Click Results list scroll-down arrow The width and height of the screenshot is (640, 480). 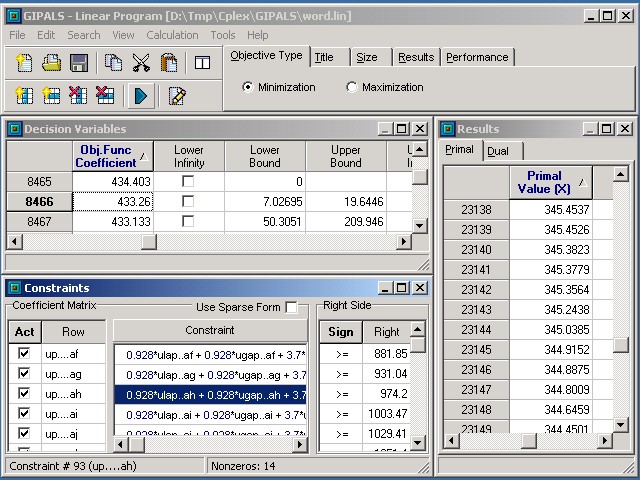point(621,425)
